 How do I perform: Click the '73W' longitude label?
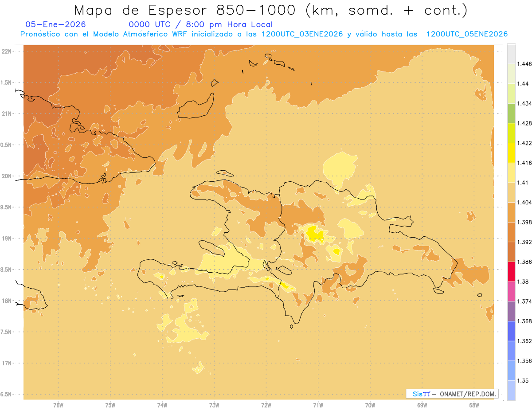click(214, 405)
